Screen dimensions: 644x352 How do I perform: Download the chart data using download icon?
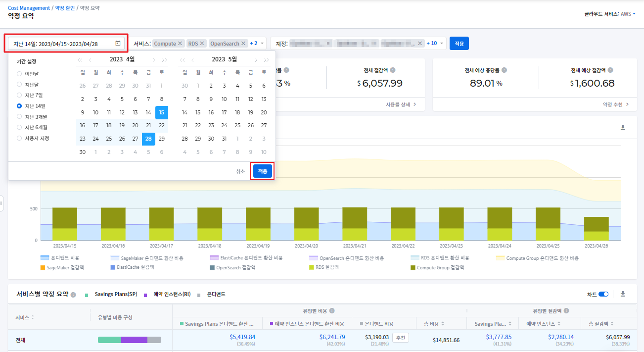[623, 128]
